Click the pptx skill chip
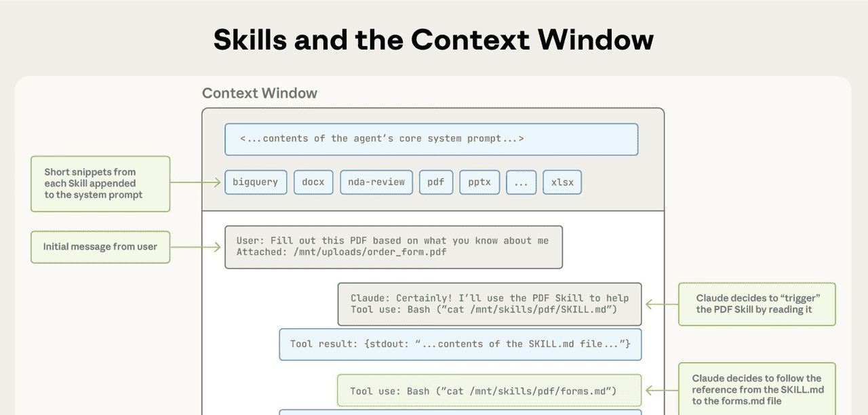This screenshot has width=868, height=415. click(480, 182)
